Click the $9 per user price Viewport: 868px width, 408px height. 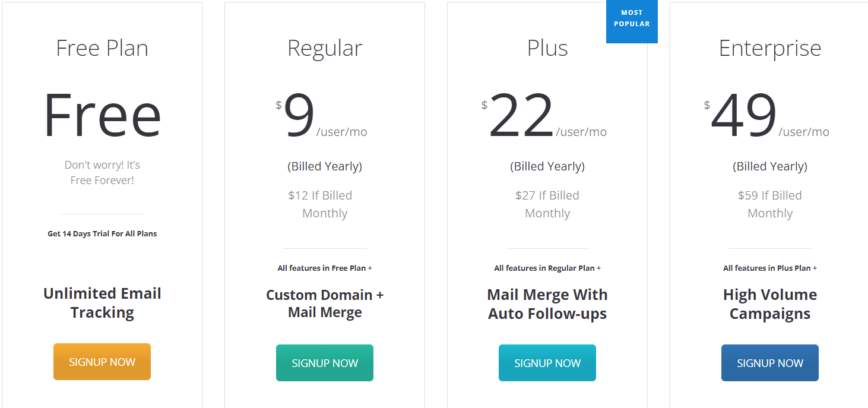click(299, 116)
